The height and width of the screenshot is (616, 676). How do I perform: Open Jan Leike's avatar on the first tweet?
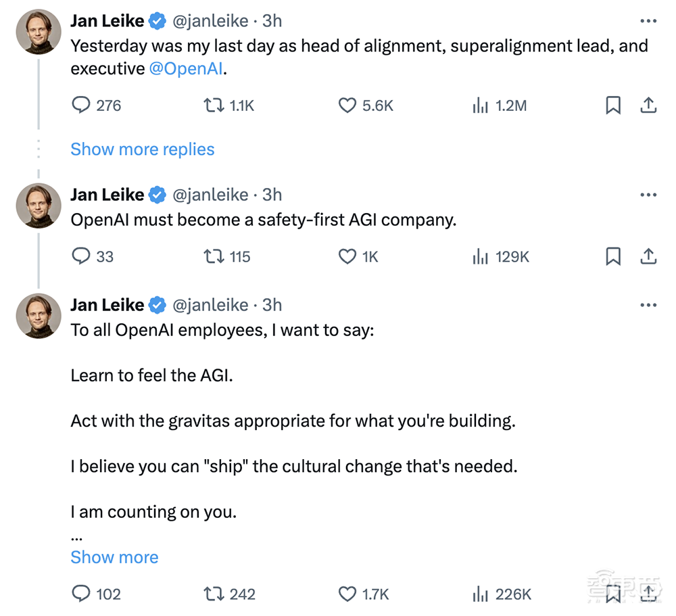tap(39, 31)
